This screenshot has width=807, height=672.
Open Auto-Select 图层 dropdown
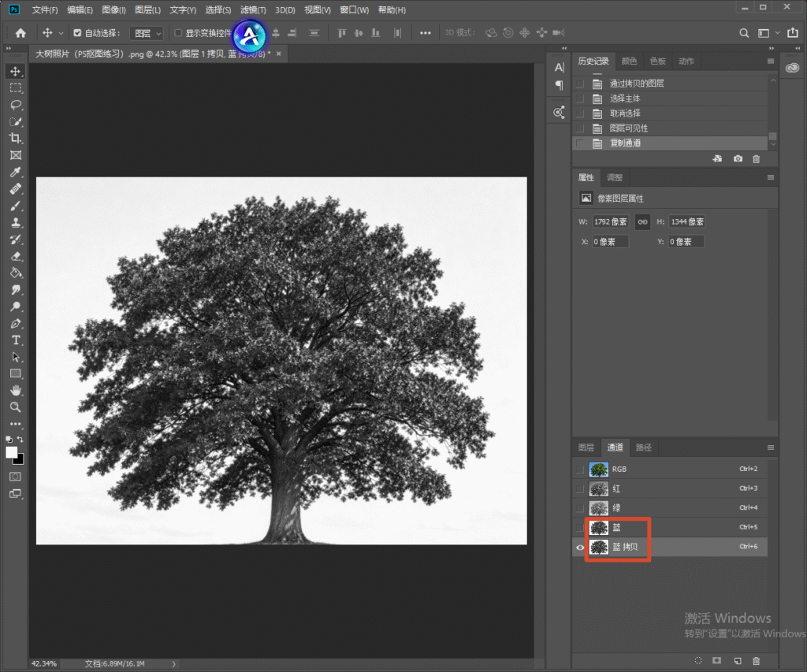coord(147,33)
